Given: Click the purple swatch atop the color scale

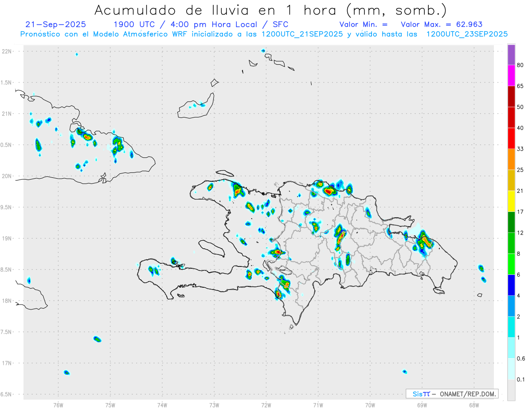Looking at the screenshot, I should [511, 55].
